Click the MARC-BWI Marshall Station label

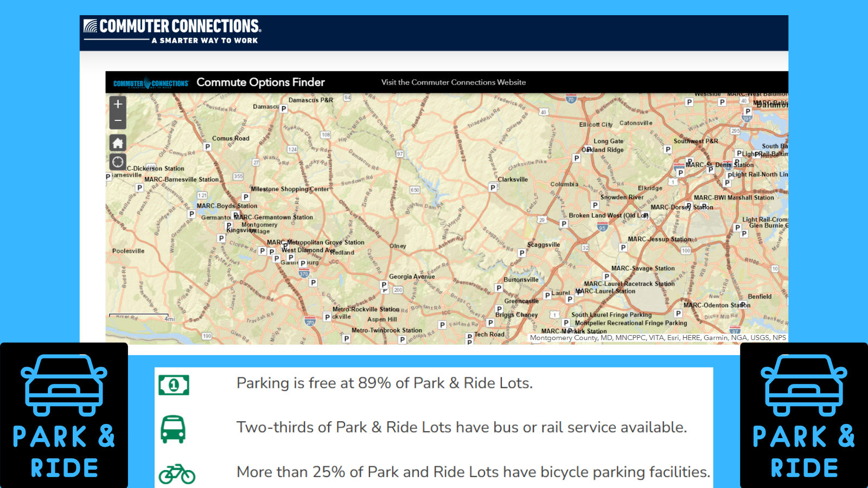pos(733,198)
